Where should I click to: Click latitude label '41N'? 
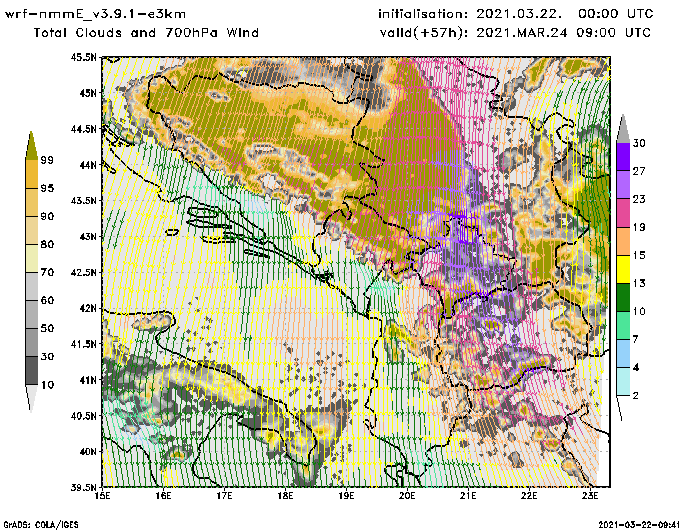pos(88,380)
